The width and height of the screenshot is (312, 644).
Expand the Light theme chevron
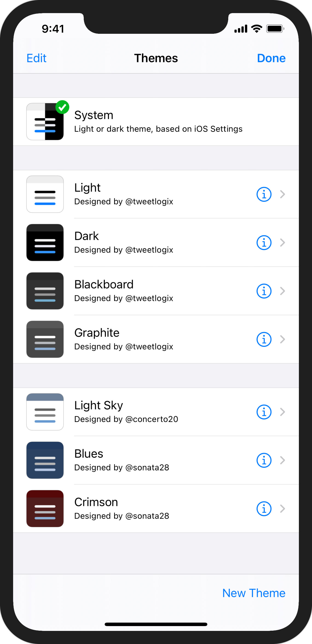tap(283, 194)
